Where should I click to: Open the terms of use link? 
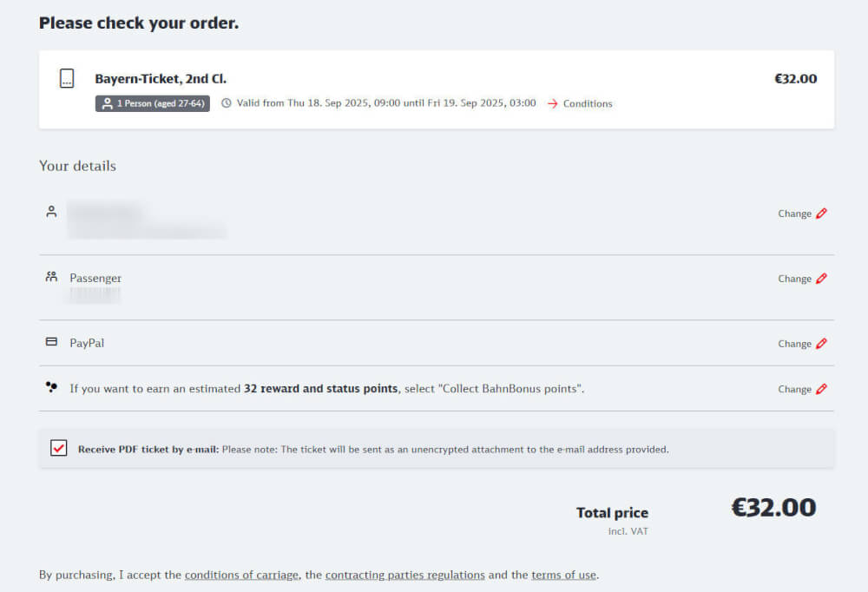[x=564, y=575]
